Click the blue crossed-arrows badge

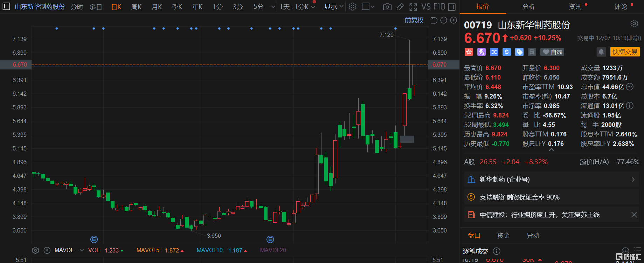click(x=494, y=52)
